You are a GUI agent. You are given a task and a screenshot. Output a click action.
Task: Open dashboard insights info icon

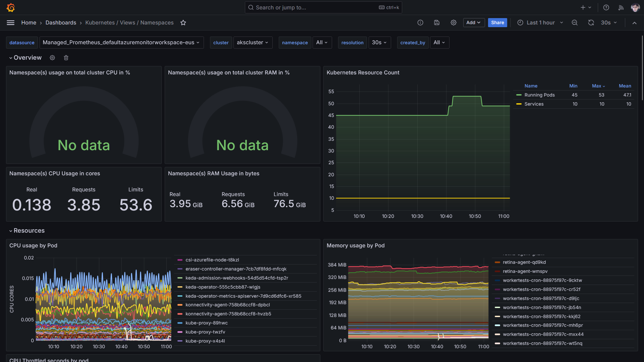(x=420, y=22)
